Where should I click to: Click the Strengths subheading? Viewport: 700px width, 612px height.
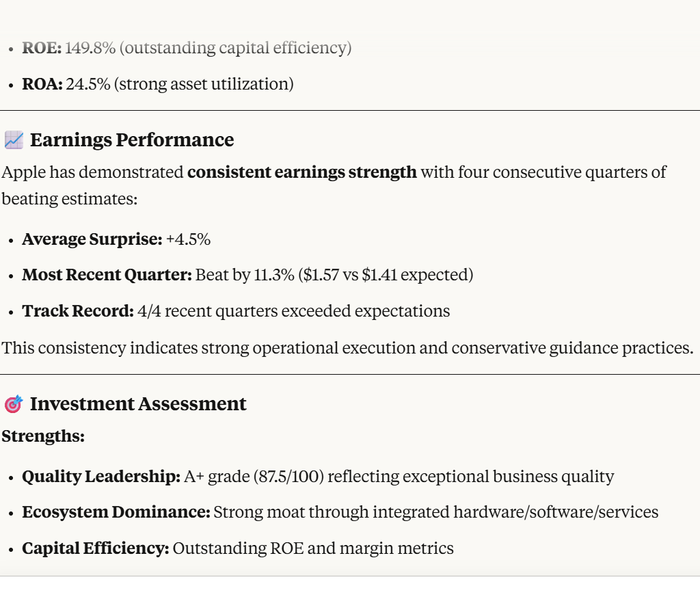point(43,436)
